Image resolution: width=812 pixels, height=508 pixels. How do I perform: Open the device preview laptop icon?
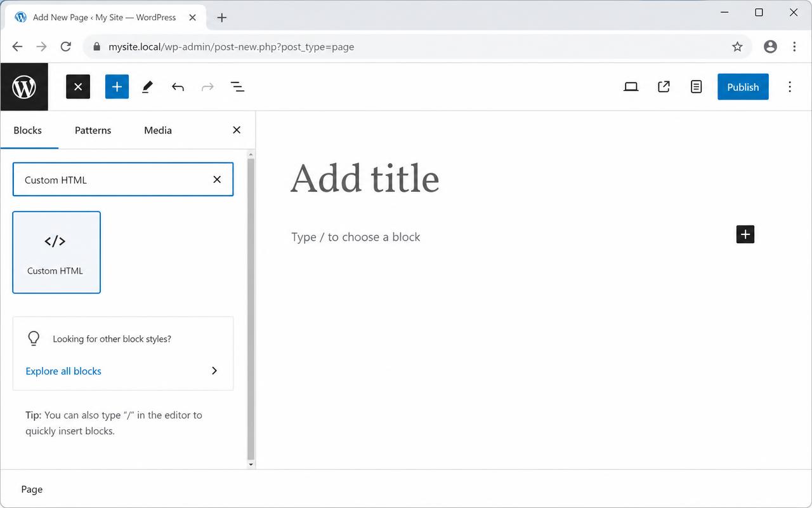point(631,87)
